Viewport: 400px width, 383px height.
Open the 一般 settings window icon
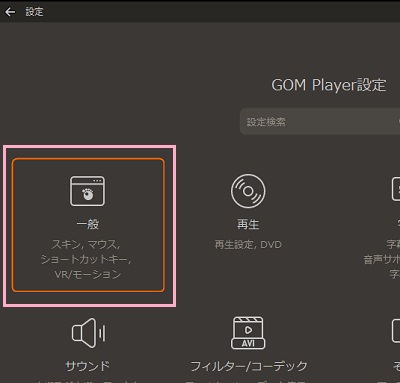coord(87,191)
